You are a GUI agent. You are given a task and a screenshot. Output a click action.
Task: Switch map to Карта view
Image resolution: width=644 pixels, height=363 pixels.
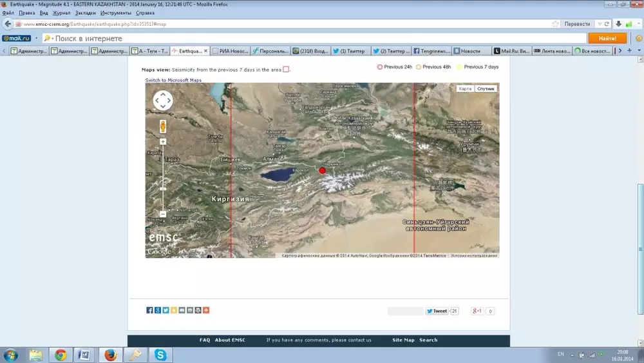coord(465,88)
